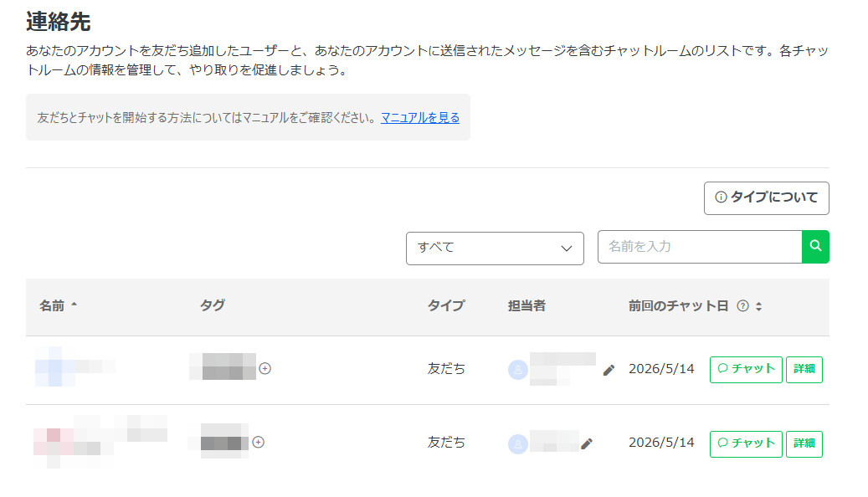Viewport: 868px width, 497px height.
Task: Add a tag to the second contact
Action: pos(258,443)
